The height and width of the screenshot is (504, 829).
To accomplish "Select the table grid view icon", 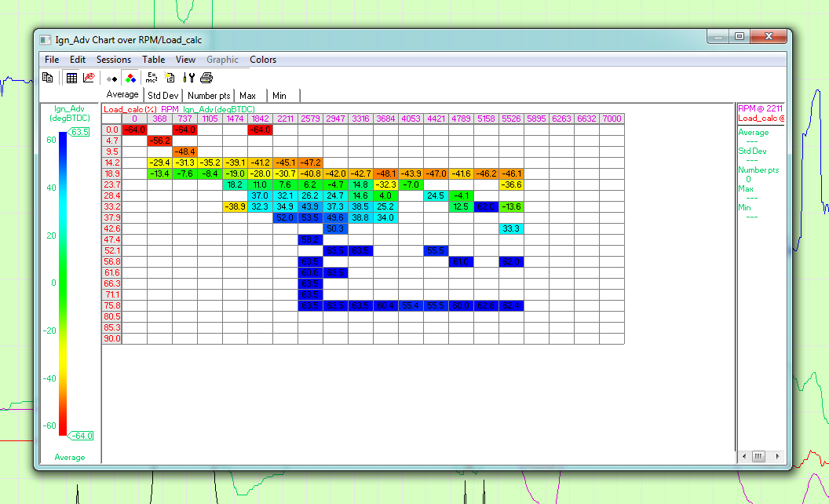I will pyautogui.click(x=71, y=78).
